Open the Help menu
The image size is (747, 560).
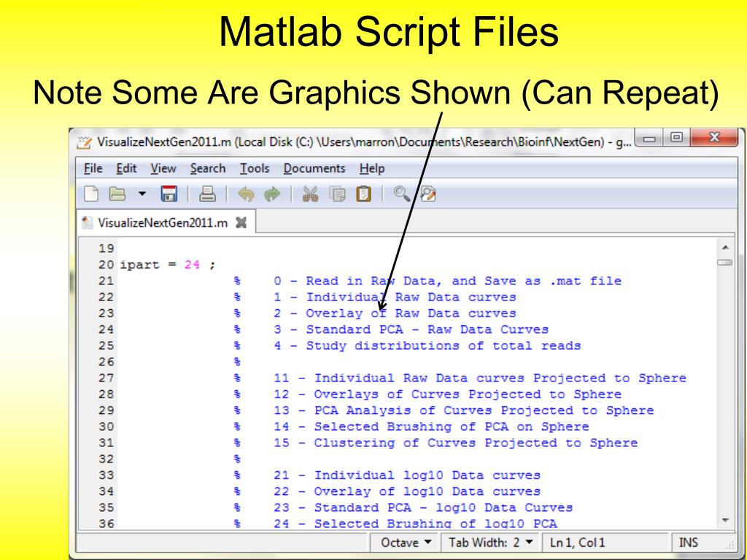point(371,168)
